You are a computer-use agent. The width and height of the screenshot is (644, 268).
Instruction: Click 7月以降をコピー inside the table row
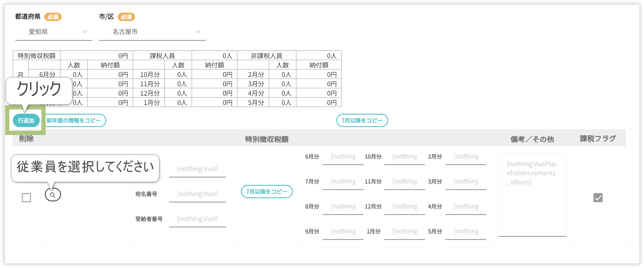pyautogui.click(x=267, y=192)
